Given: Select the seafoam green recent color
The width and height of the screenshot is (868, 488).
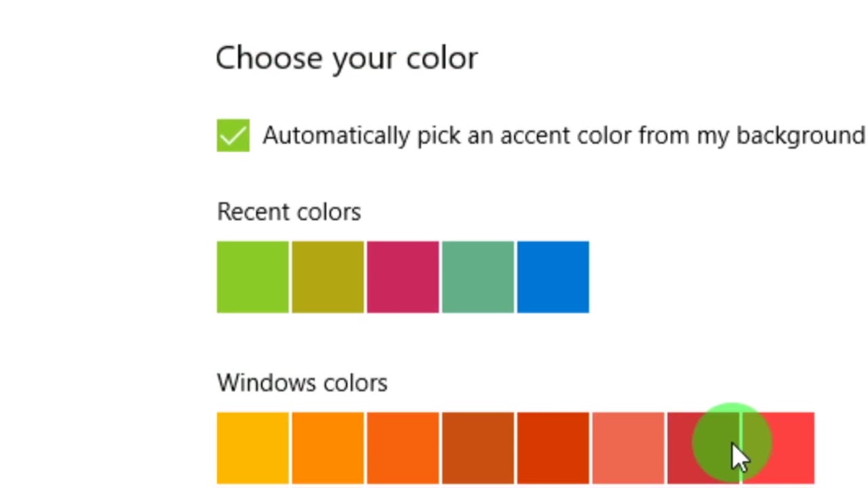Looking at the screenshot, I should tap(478, 277).
